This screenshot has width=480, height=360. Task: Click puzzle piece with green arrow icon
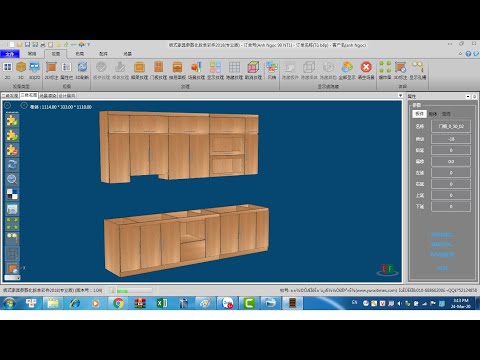pyautogui.click(x=12, y=135)
